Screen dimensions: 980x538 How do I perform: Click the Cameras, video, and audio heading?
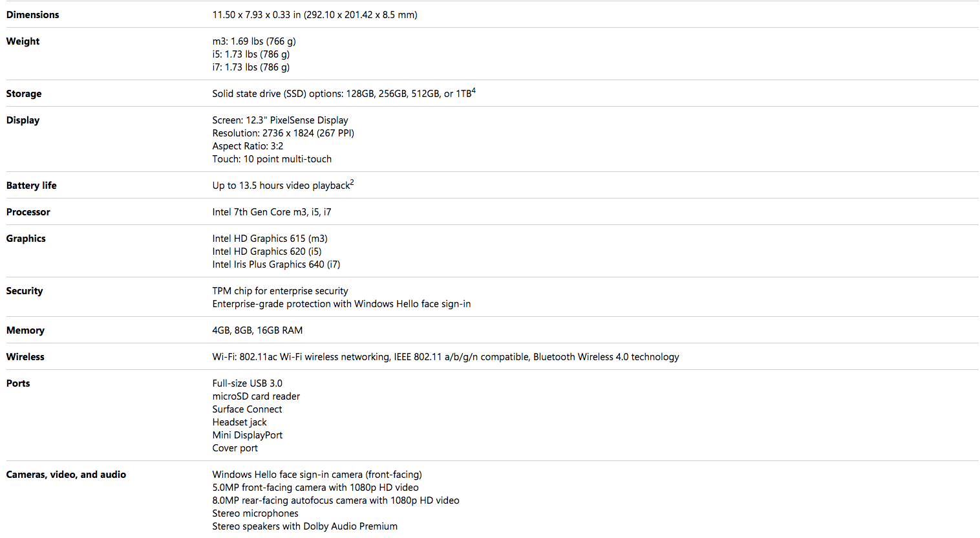point(66,475)
